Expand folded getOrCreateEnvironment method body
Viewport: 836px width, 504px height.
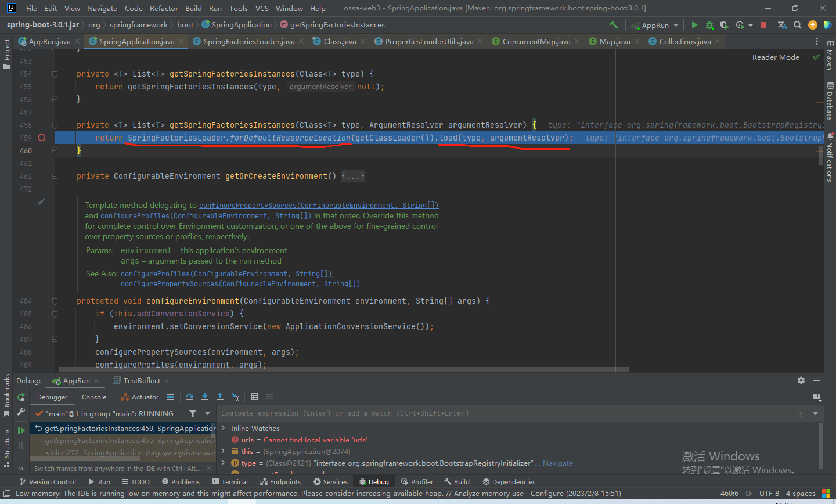pyautogui.click(x=353, y=176)
